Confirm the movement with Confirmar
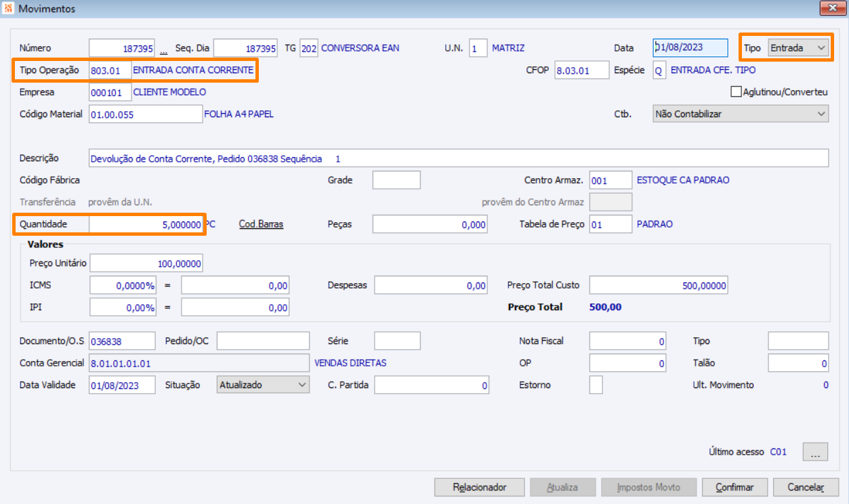849x504 pixels. [x=734, y=487]
